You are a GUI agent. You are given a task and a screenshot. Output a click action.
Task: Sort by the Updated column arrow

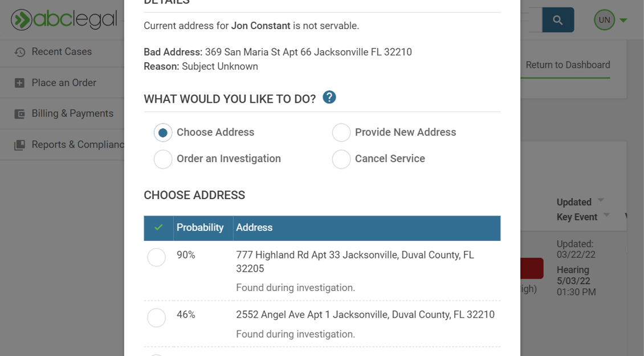point(600,200)
